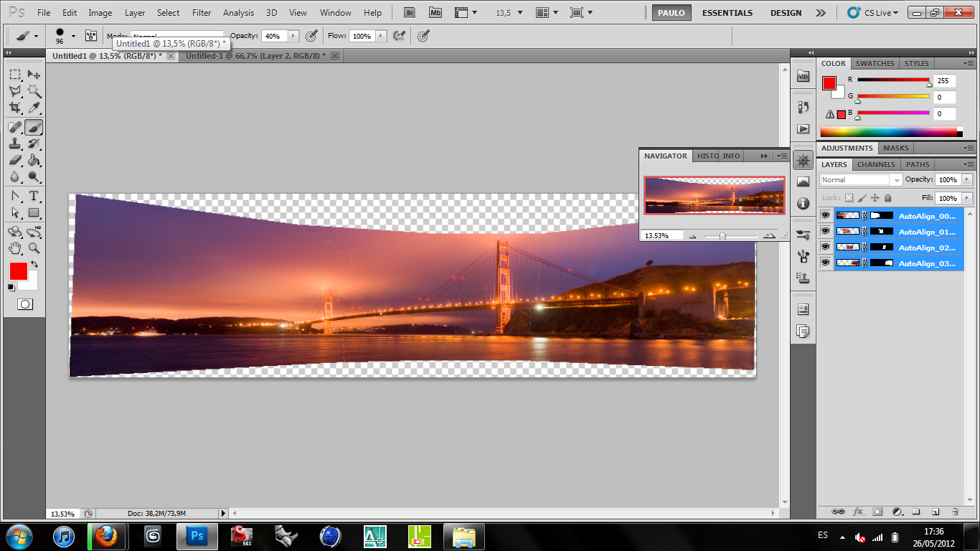Screen dimensions: 980x551
Task: Toggle the Brush panel button
Action: 91,36
